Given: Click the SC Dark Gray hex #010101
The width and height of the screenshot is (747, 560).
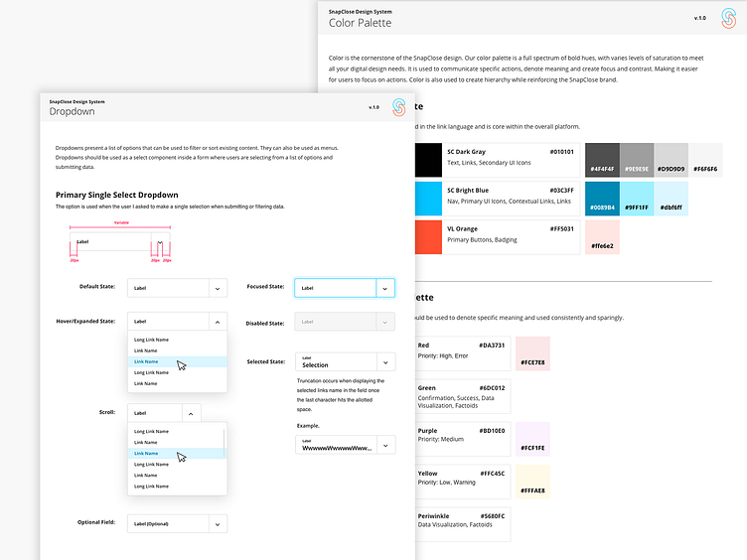Looking at the screenshot, I should pyautogui.click(x=561, y=152).
